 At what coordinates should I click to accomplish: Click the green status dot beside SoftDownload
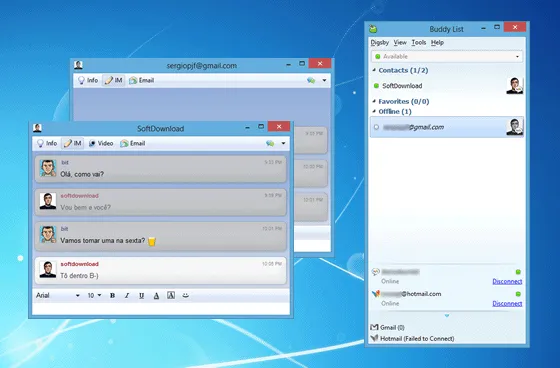[x=376, y=86]
